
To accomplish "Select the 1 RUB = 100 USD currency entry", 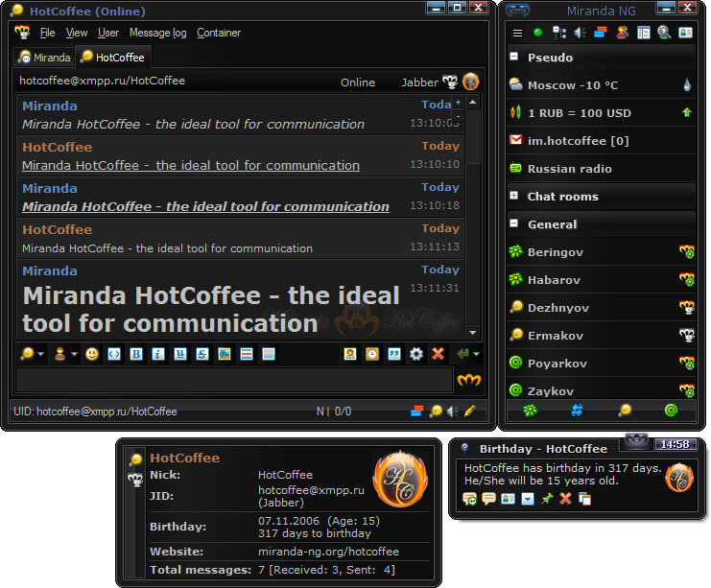I will [602, 112].
